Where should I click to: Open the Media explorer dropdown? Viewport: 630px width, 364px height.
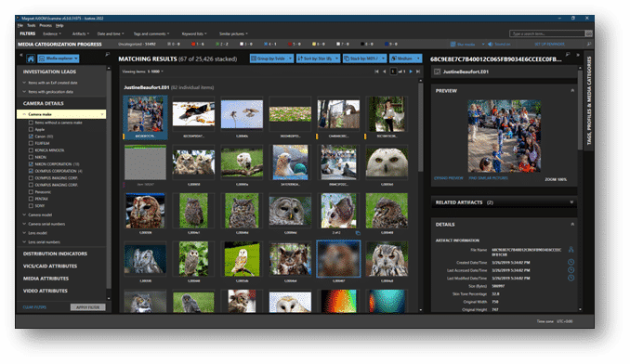pyautogui.click(x=59, y=58)
